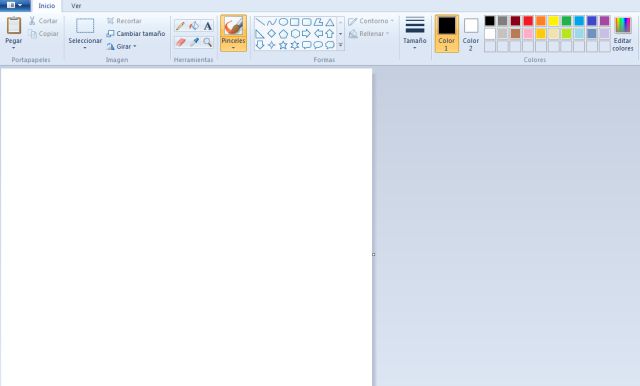Select the Magnifier tool
The image size is (640, 386).
click(207, 42)
